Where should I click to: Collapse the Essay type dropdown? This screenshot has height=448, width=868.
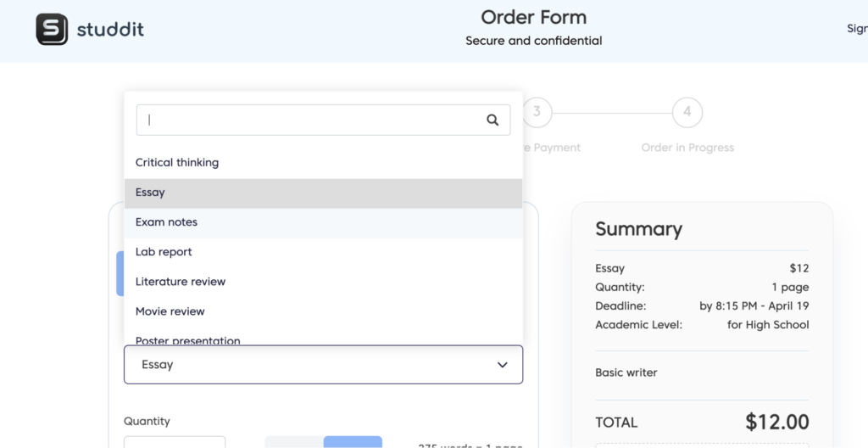click(x=323, y=365)
